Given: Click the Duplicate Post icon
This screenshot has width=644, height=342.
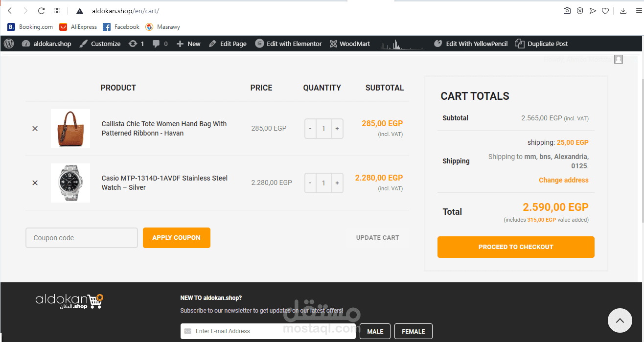Looking at the screenshot, I should [x=541, y=44].
